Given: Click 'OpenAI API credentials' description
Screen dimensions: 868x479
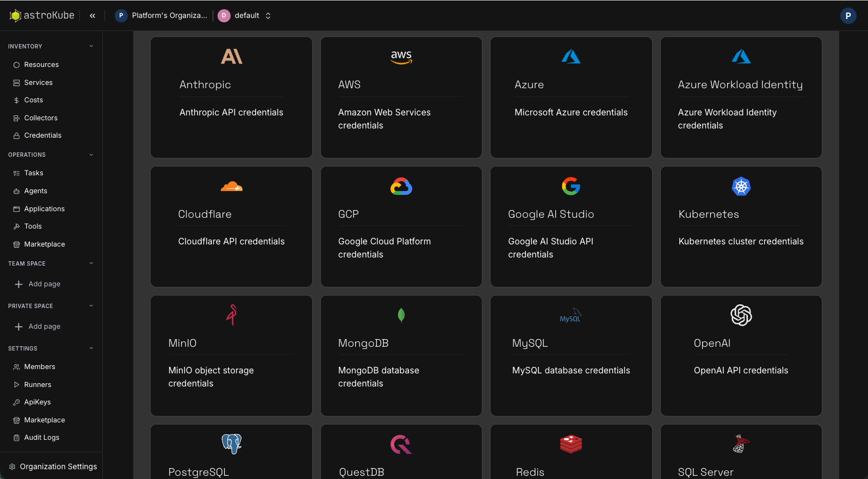Looking at the screenshot, I should 741,370.
